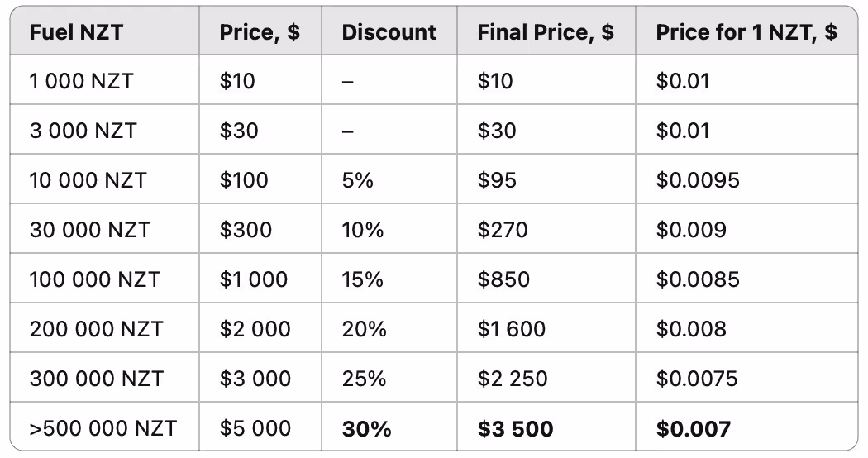868x458 pixels.
Task: Select the >500 000 NZT cell
Action: pos(103,428)
